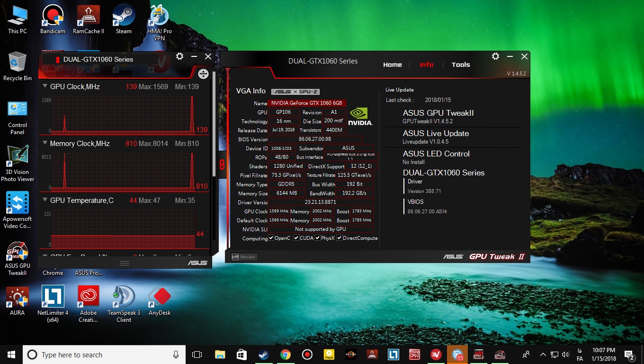Open Bandicam from the desktop shortcut
The width and height of the screenshot is (644, 364).
(x=53, y=19)
